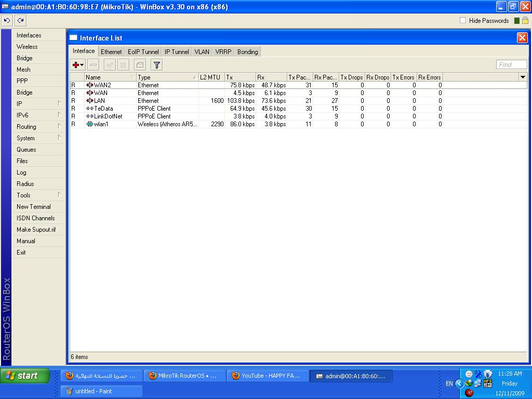
Task: Click the LAN ethernet interface icon
Action: 89,101
